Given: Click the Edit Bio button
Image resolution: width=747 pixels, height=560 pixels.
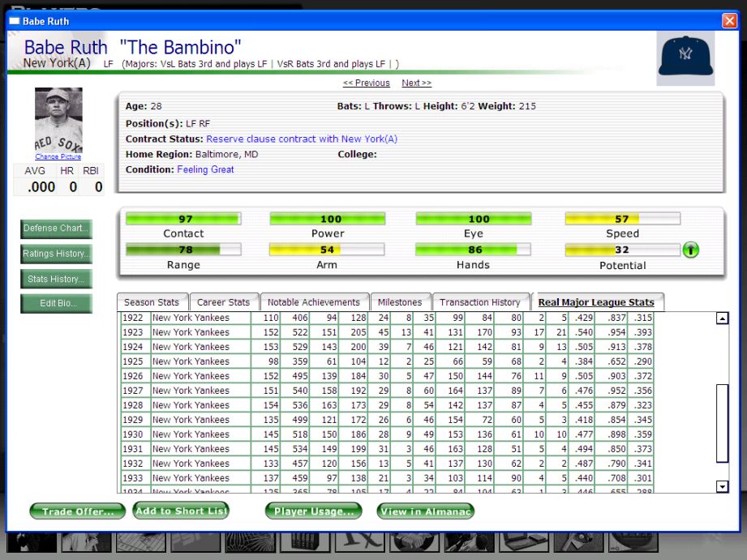Looking at the screenshot, I should tap(56, 304).
